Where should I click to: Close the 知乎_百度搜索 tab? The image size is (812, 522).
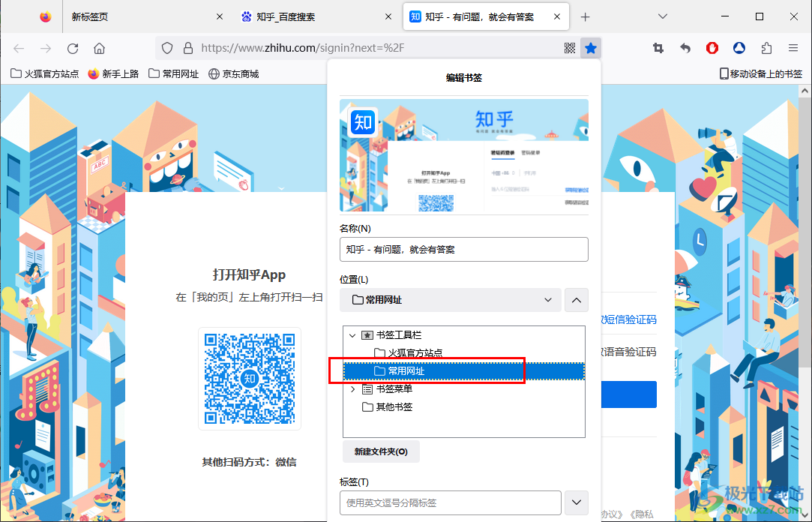(x=388, y=16)
